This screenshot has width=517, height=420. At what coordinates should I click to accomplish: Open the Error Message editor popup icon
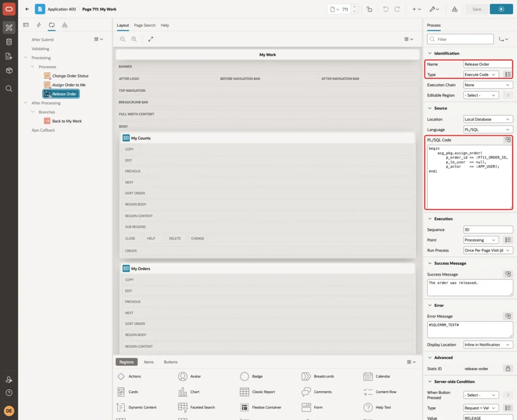(508, 316)
